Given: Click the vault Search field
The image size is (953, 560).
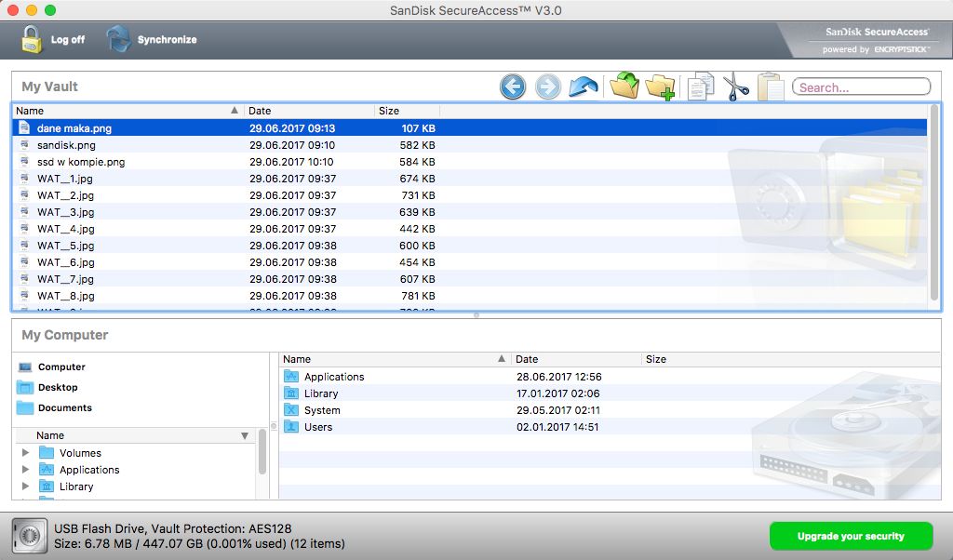Looking at the screenshot, I should pos(861,87).
